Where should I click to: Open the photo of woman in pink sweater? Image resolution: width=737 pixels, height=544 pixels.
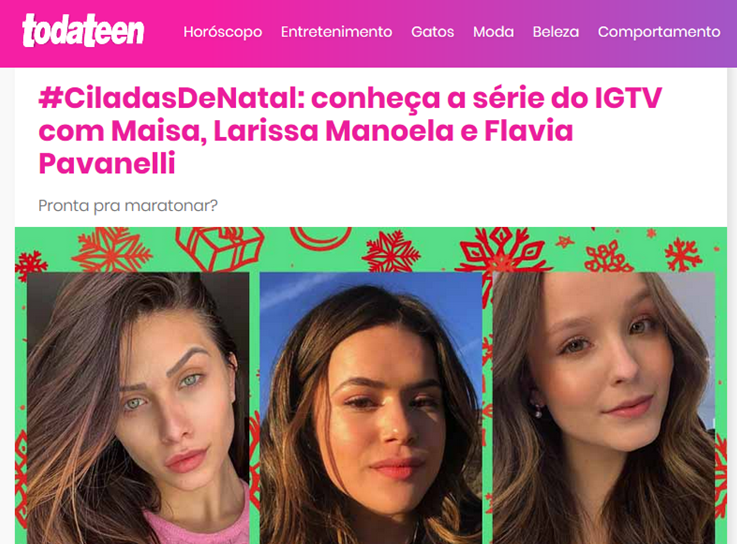[138, 408]
